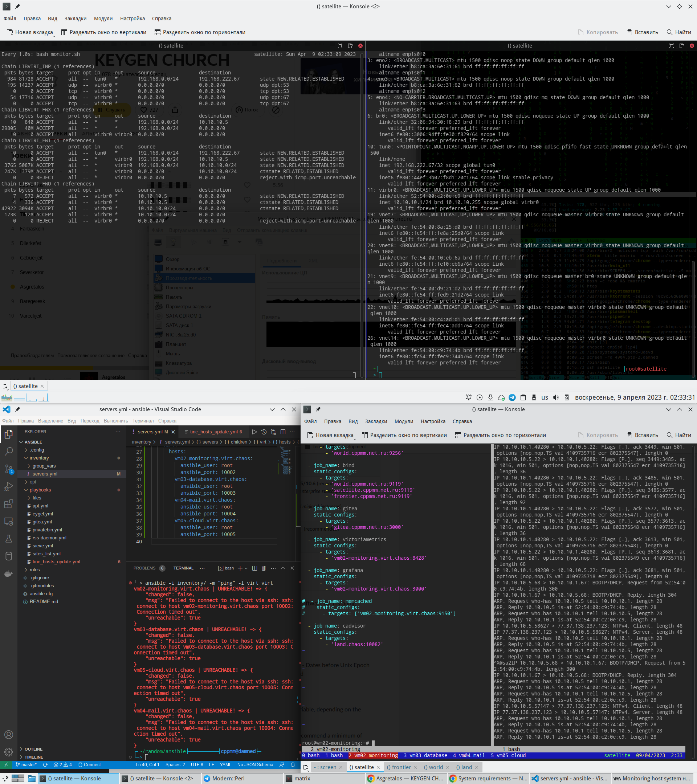This screenshot has width=697, height=784.
Task: Click Вставить in lower Konsole toolbar
Action: [x=643, y=435]
